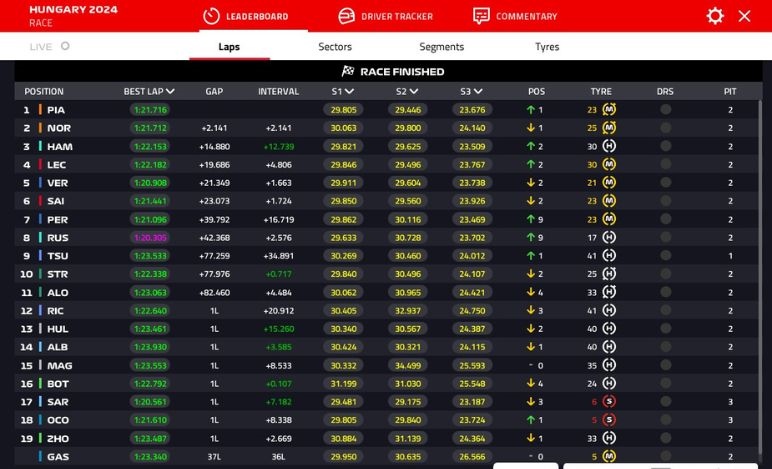Switch to the Tyres tab

(x=547, y=47)
